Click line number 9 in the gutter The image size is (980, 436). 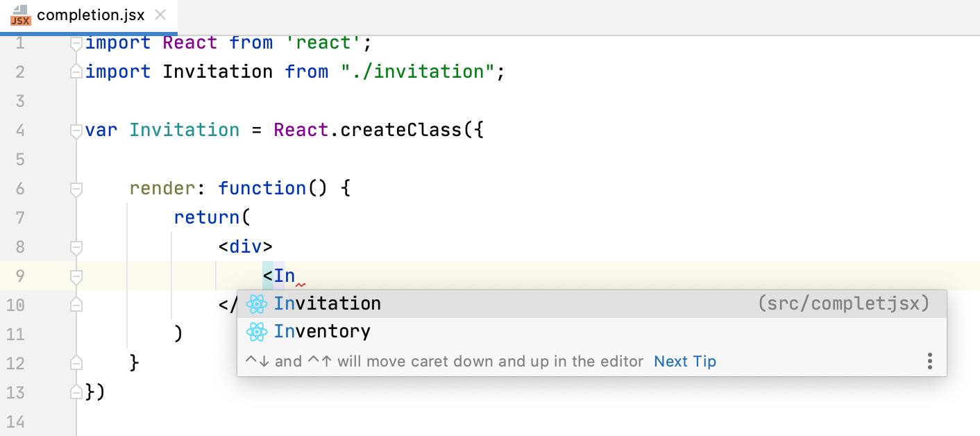tap(21, 276)
